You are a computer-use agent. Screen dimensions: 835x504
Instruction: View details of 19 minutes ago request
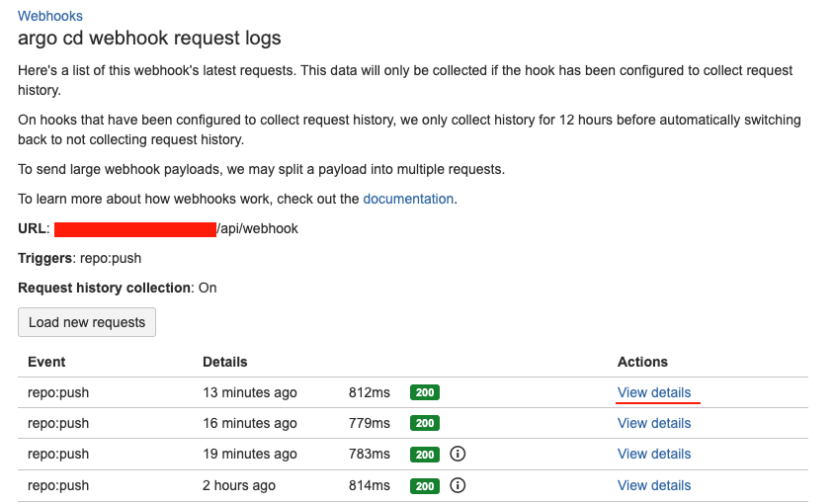click(654, 454)
